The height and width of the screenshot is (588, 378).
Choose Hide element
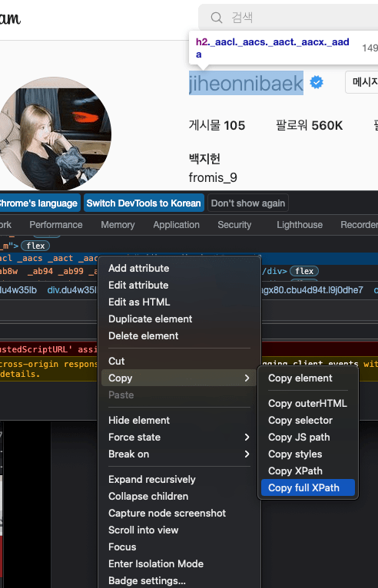[x=180, y=420]
